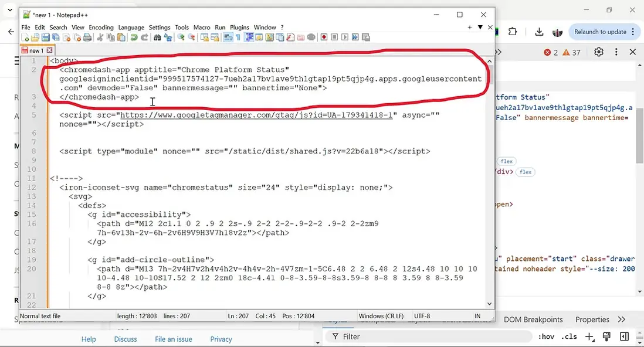Open the Edit menu
The image size is (644, 347).
pos(40,28)
